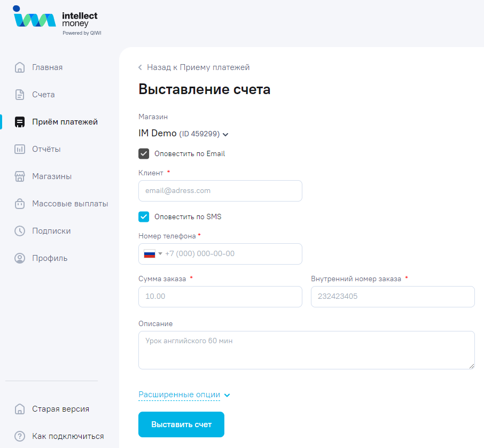Open the phone country code dropdown arrow
The image size is (484, 448).
[160, 253]
